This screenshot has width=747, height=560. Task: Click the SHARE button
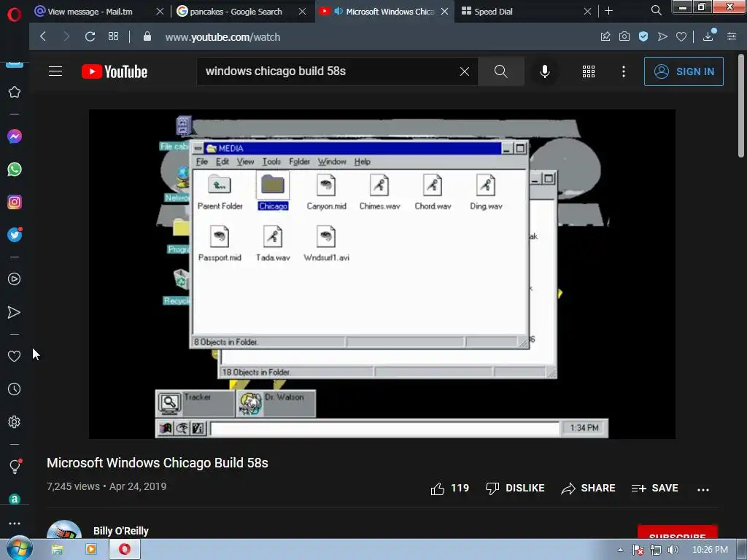pyautogui.click(x=589, y=488)
